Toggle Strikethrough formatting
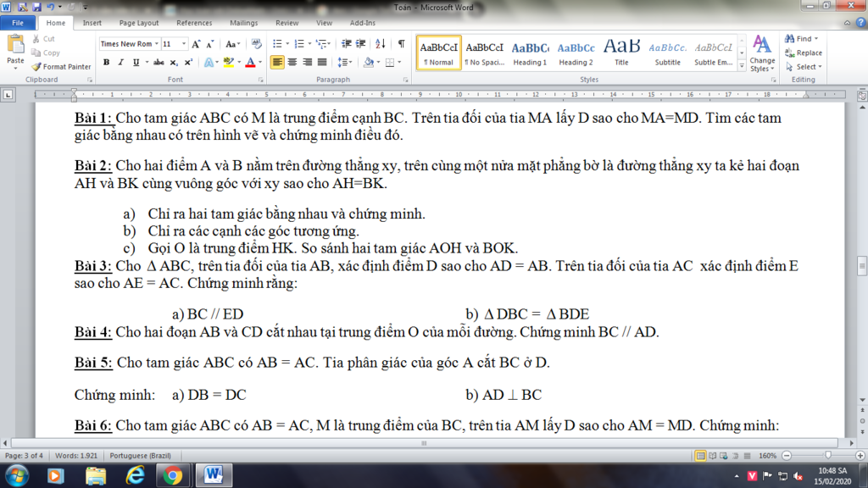This screenshot has height=488, width=868. 159,63
